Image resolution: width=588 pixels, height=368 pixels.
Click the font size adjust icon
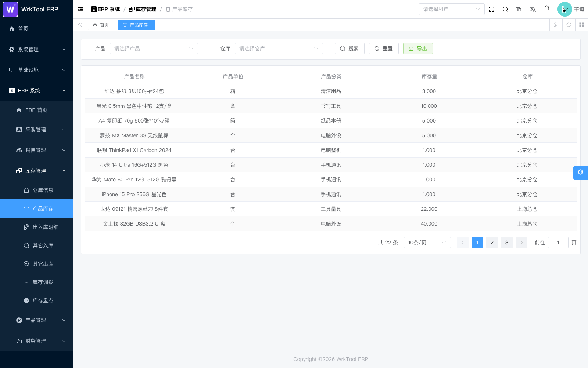(519, 9)
